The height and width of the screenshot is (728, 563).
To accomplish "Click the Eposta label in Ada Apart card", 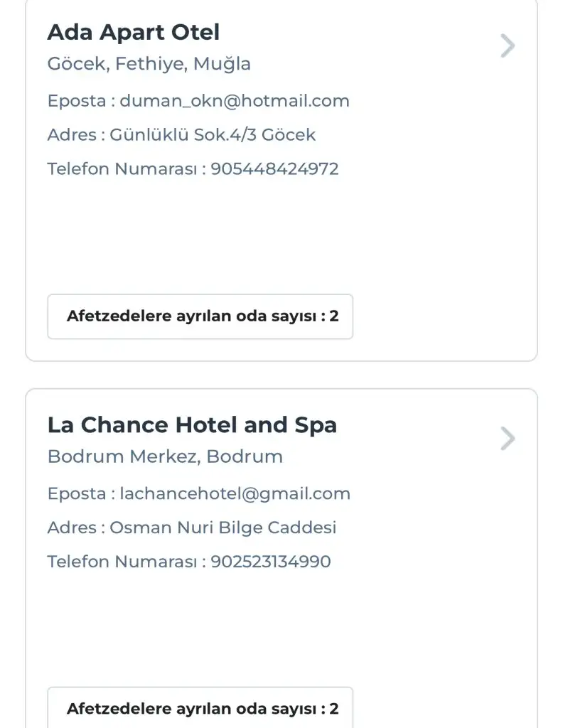I will (x=77, y=101).
